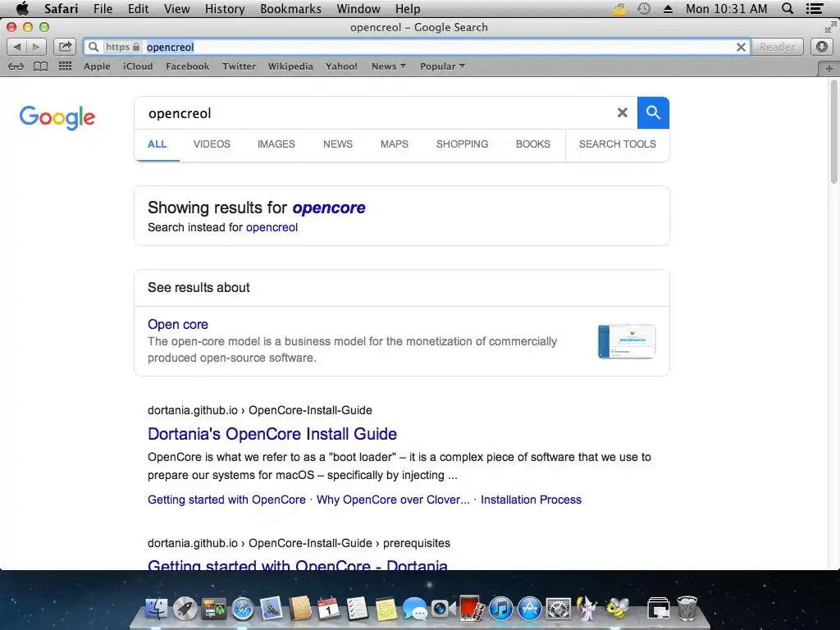Go forward with the Safari forward arrow

click(36, 47)
